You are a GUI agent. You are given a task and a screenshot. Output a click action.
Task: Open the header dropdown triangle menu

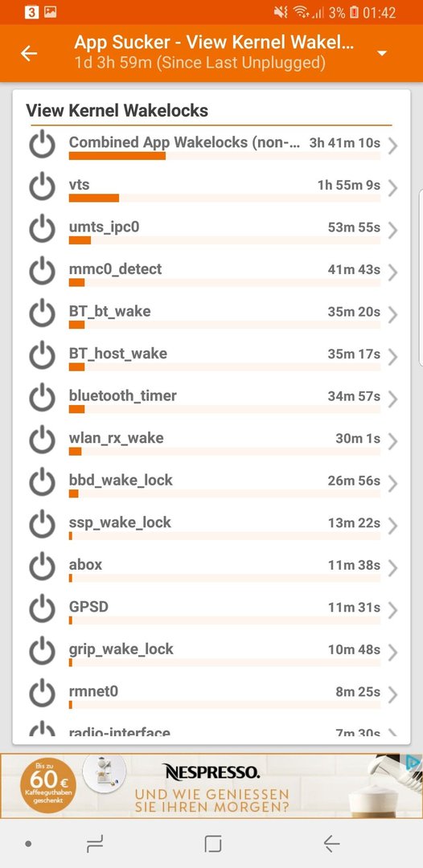pyautogui.click(x=381, y=53)
